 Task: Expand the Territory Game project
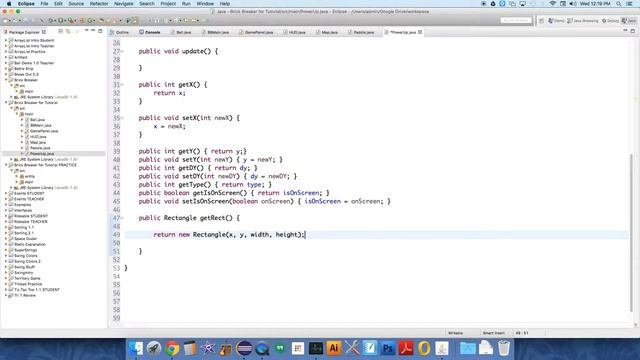click(6, 278)
